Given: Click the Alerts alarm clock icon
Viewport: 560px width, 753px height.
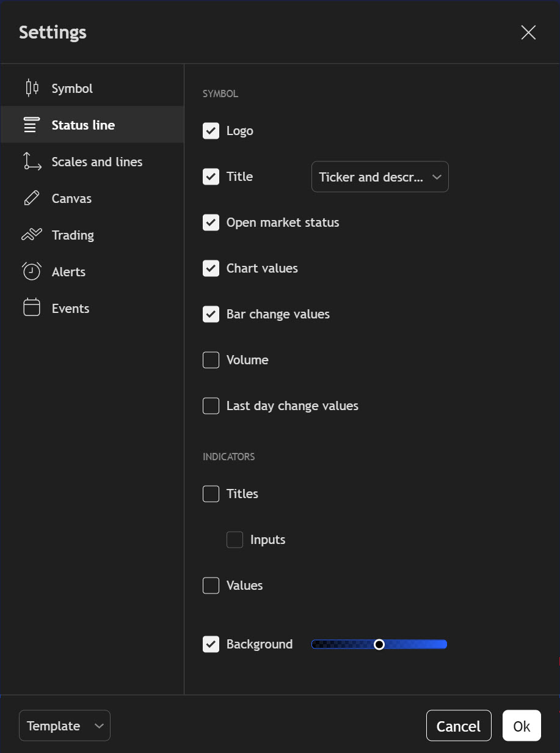Looking at the screenshot, I should 32,271.
